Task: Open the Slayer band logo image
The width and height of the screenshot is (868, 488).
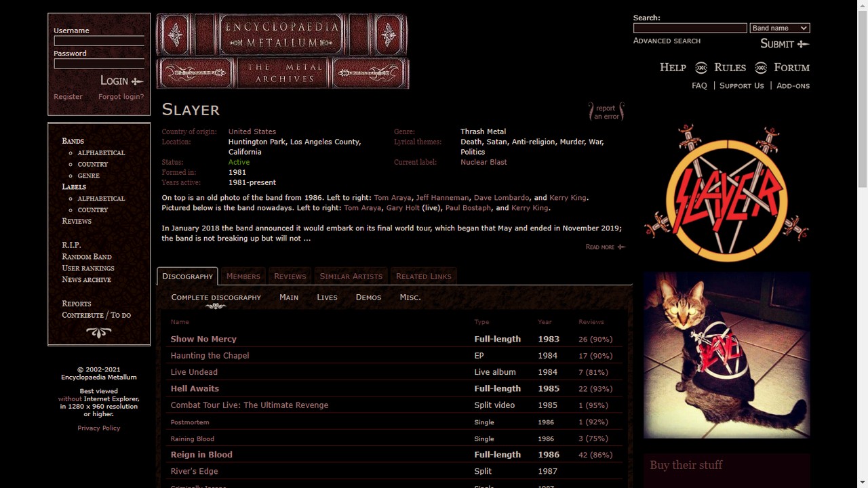Action: 726,193
